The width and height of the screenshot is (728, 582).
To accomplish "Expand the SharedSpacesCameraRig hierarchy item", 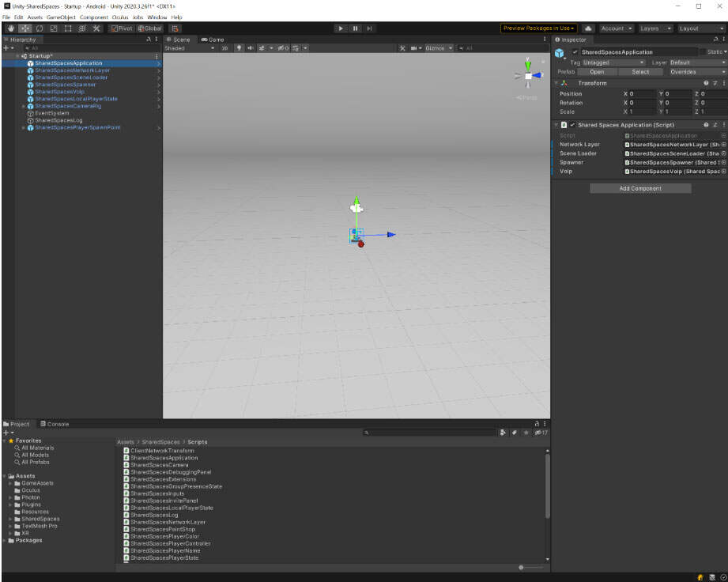I will 23,106.
